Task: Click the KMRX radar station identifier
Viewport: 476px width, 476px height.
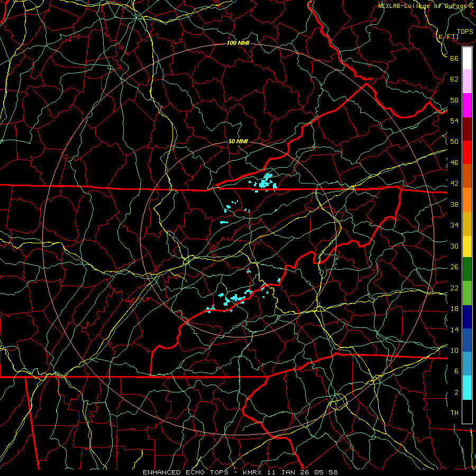Action: tap(253, 472)
